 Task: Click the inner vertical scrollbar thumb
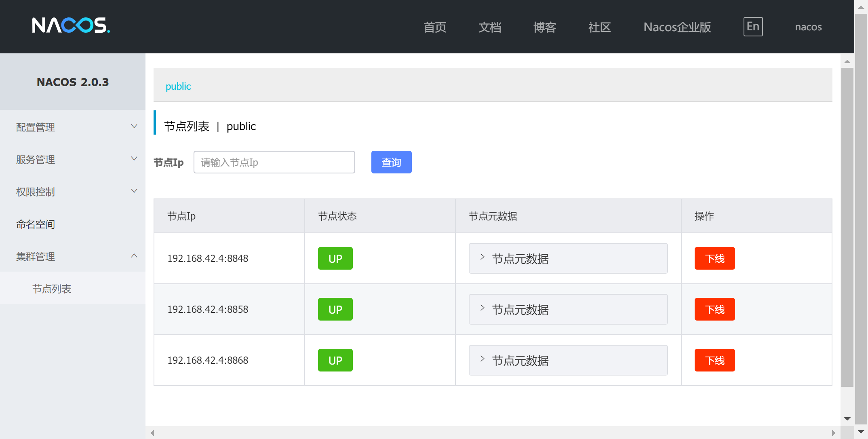coord(847,228)
